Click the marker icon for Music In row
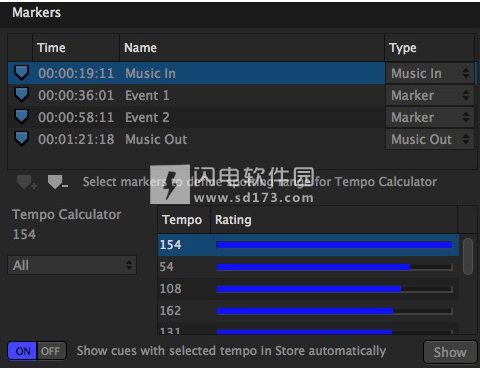Image resolution: width=480 pixels, height=369 pixels. [x=22, y=73]
